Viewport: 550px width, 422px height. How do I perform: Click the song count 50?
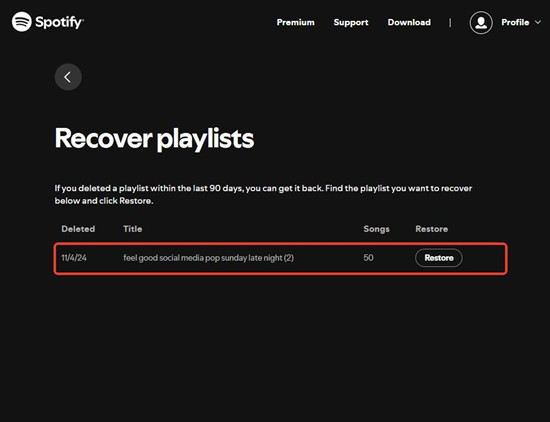pos(368,258)
